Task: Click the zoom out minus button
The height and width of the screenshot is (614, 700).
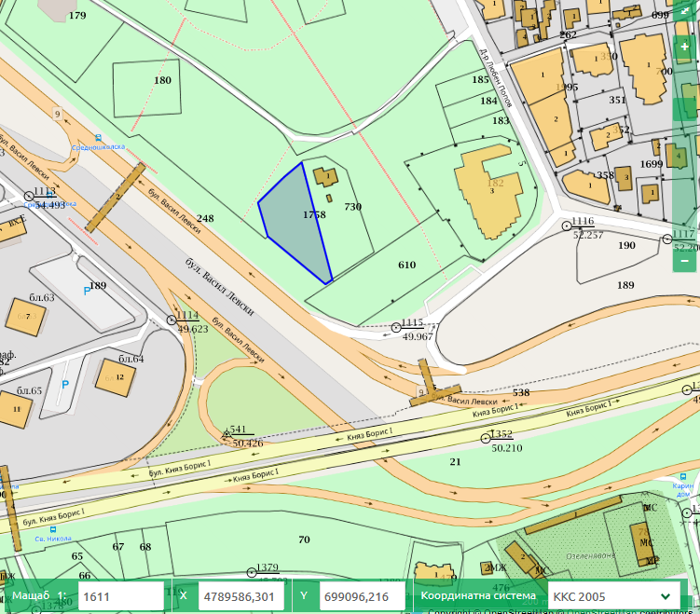Action: click(685, 262)
